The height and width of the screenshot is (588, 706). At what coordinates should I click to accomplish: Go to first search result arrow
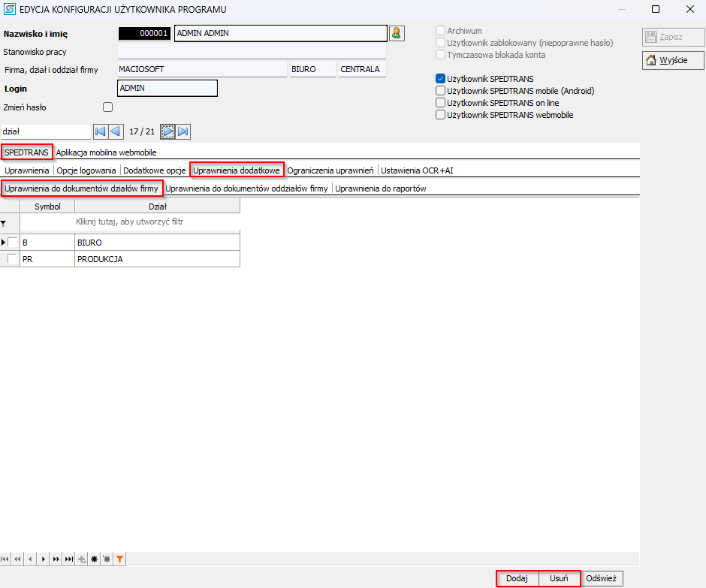[x=100, y=131]
